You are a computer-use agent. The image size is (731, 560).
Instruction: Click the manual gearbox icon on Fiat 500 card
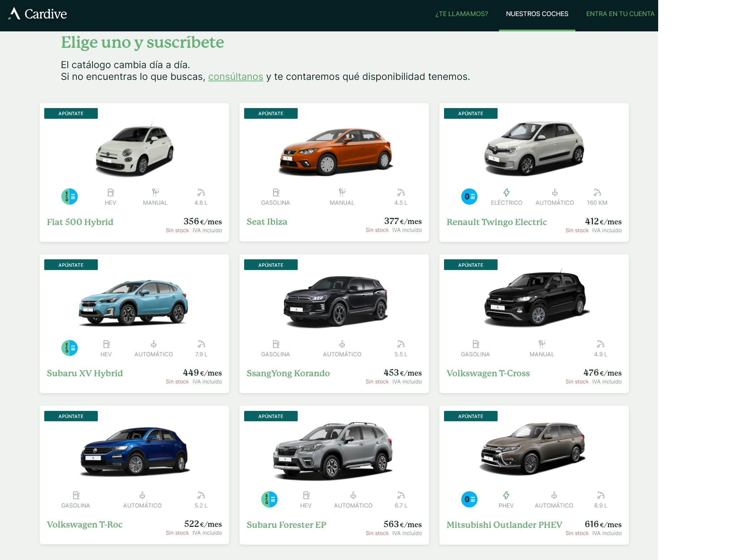[x=155, y=193]
